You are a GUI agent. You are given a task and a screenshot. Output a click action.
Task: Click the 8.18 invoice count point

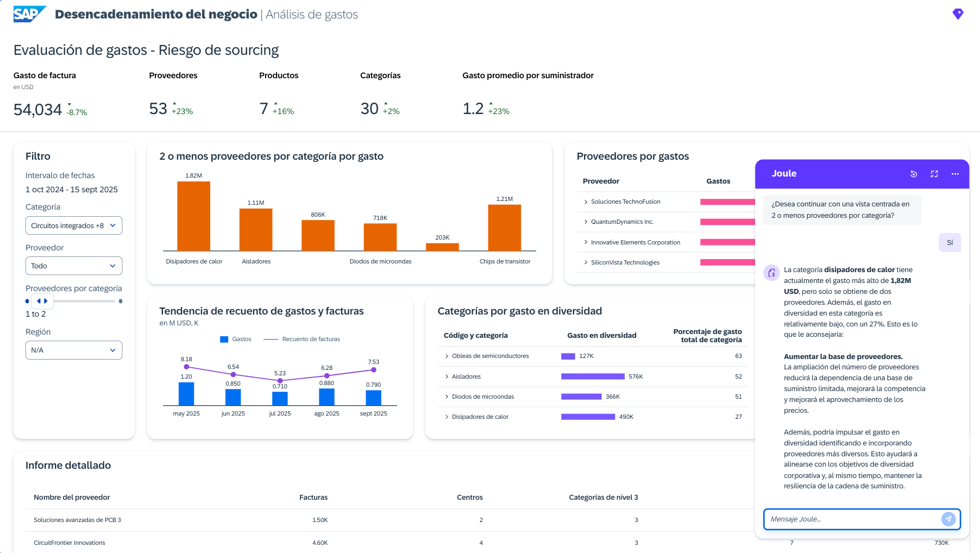coord(186,367)
